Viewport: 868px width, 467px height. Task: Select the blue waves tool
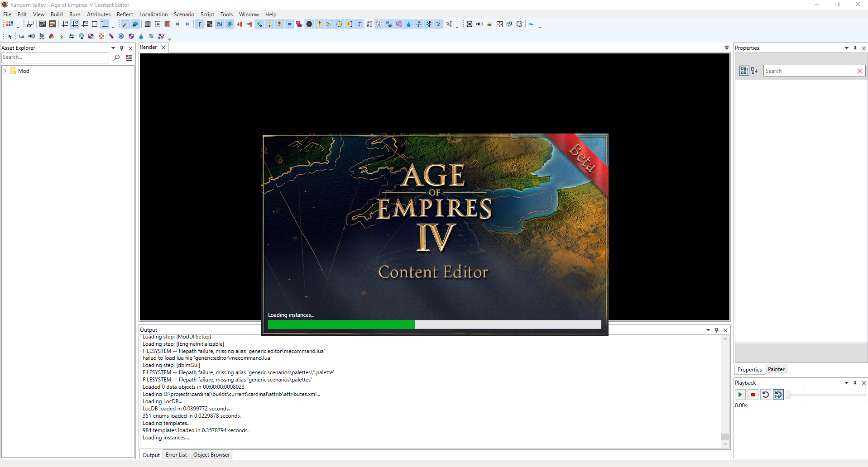(x=151, y=37)
